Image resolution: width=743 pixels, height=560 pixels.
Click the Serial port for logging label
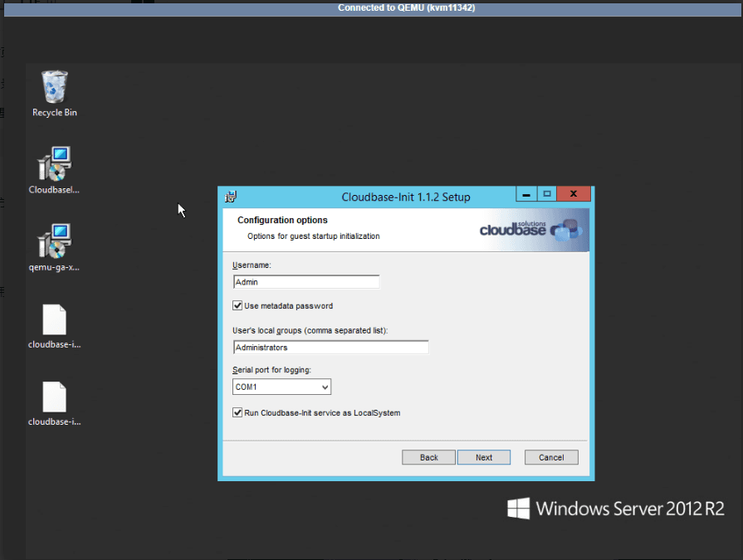tap(271, 370)
